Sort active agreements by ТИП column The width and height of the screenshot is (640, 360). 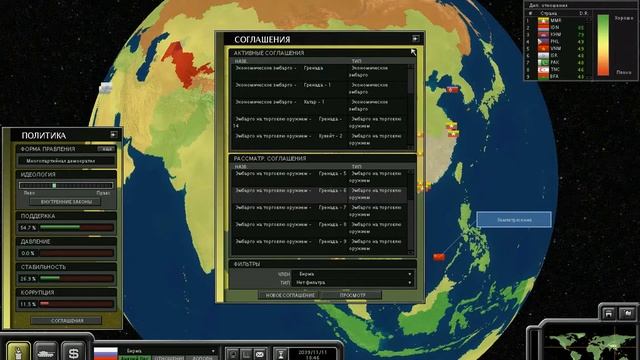pos(356,61)
